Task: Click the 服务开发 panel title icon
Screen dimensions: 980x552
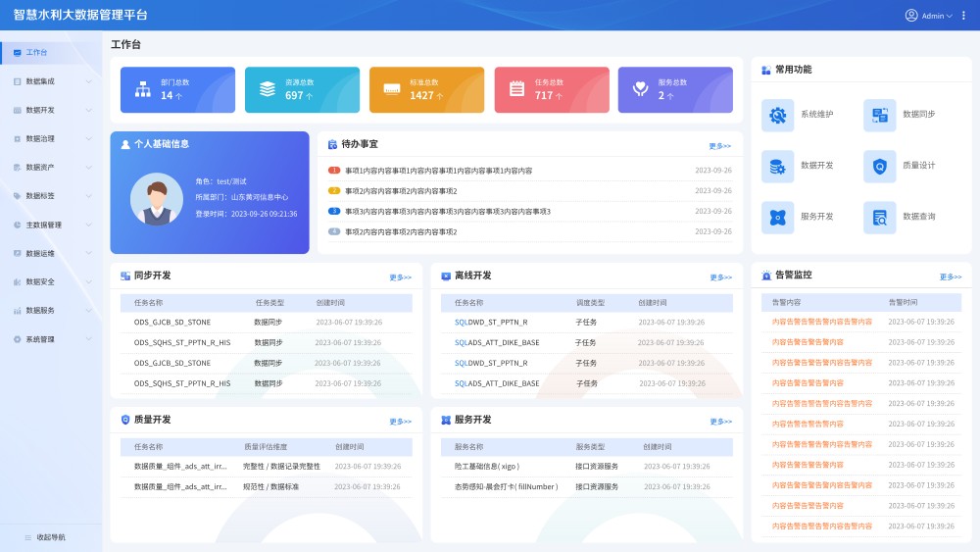Action: (x=446, y=420)
